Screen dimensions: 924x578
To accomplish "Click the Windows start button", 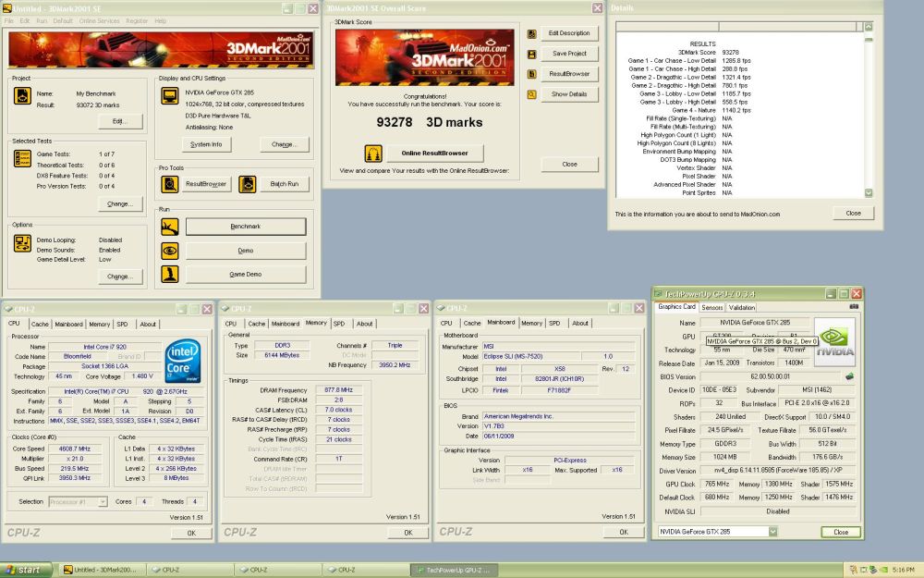I will [x=26, y=570].
